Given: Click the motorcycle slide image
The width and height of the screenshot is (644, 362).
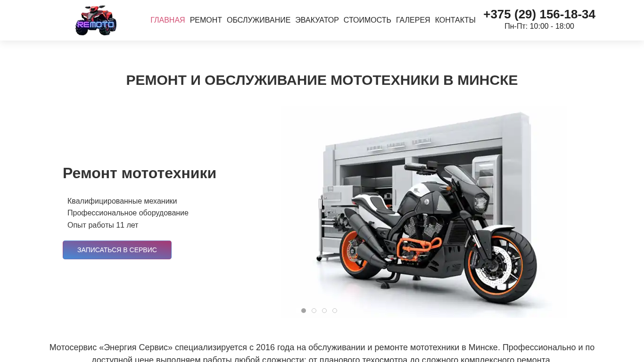Looking at the screenshot, I should [420, 211].
